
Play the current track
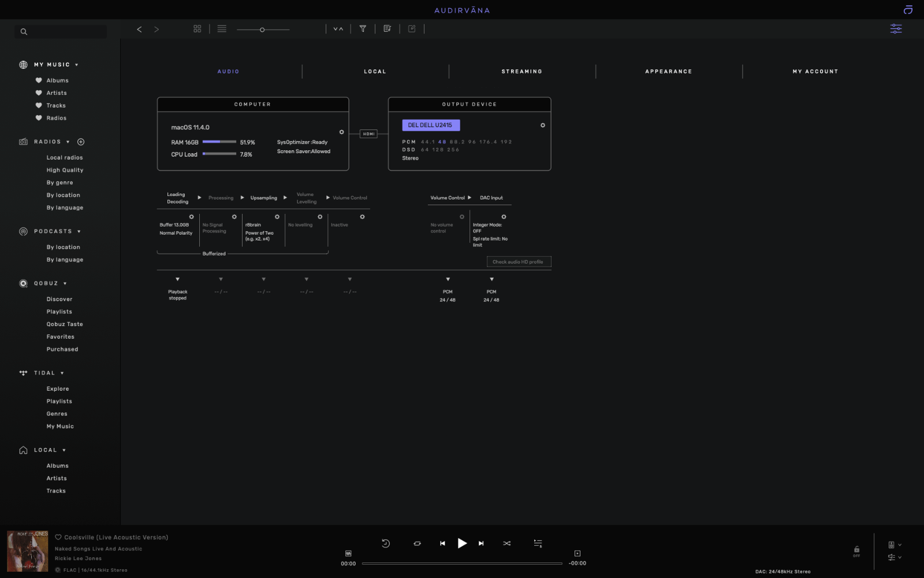click(x=462, y=543)
